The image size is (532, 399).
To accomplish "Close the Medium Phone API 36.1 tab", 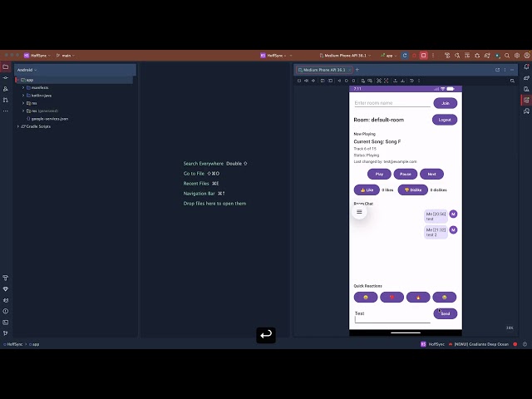I will point(350,70).
